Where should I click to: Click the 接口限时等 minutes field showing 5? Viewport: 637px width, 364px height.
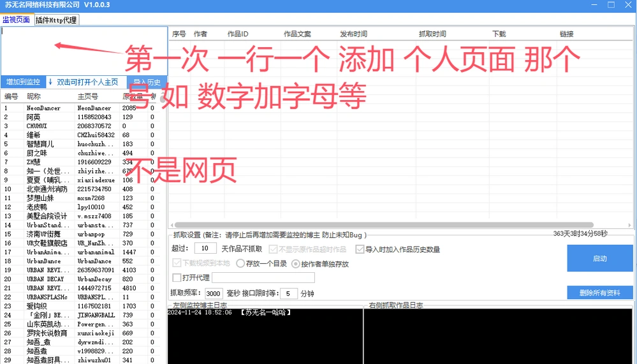coord(288,293)
